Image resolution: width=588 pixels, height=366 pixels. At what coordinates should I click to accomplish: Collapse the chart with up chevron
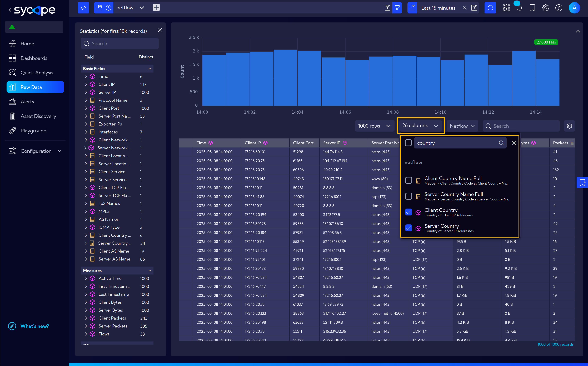click(578, 31)
